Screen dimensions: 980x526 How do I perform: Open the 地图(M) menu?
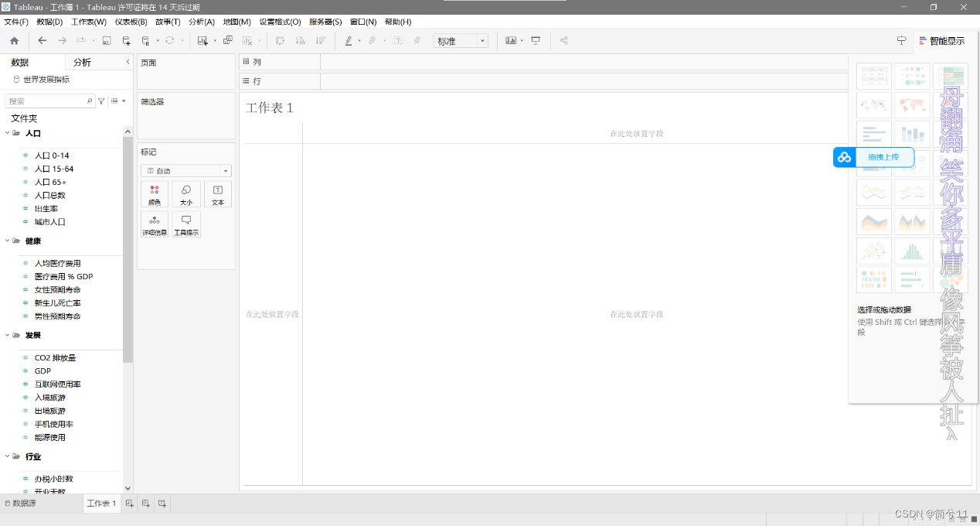click(x=237, y=22)
